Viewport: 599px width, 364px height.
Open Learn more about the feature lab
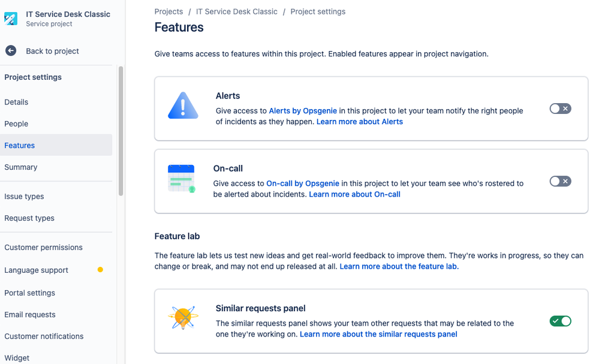click(x=399, y=266)
